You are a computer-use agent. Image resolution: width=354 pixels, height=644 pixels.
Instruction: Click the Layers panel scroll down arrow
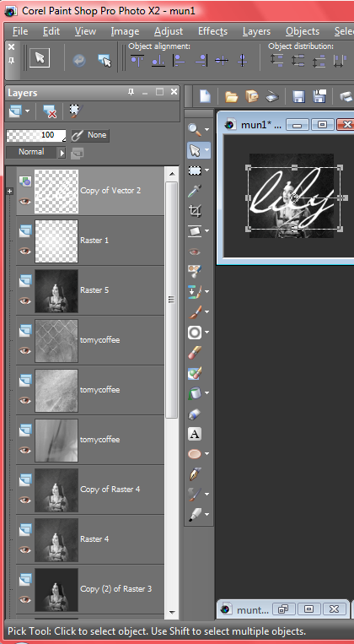(x=172, y=612)
